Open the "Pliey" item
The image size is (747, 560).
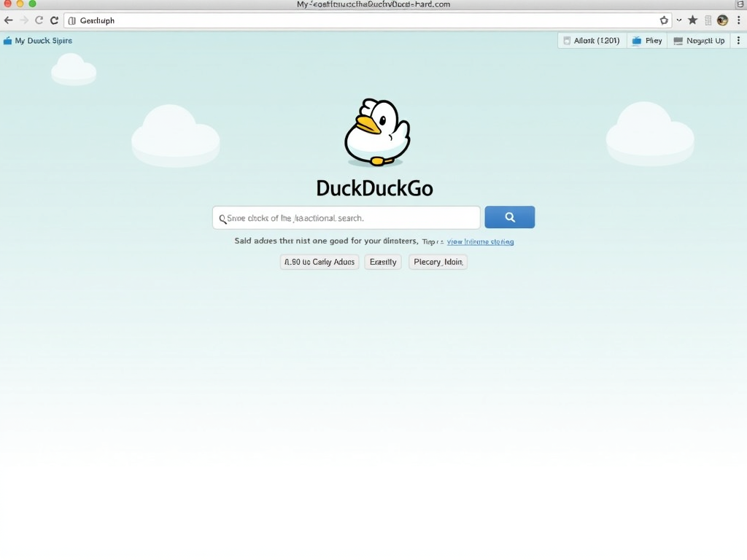point(647,41)
